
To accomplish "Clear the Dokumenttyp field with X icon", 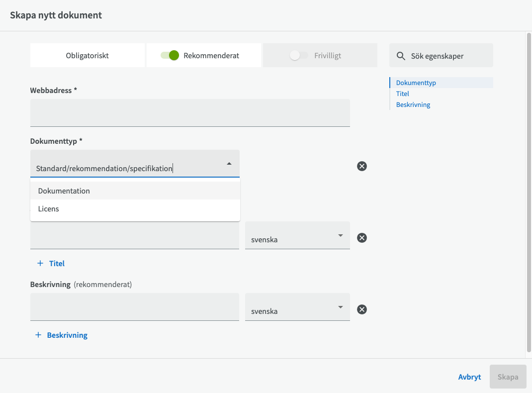I will click(362, 166).
